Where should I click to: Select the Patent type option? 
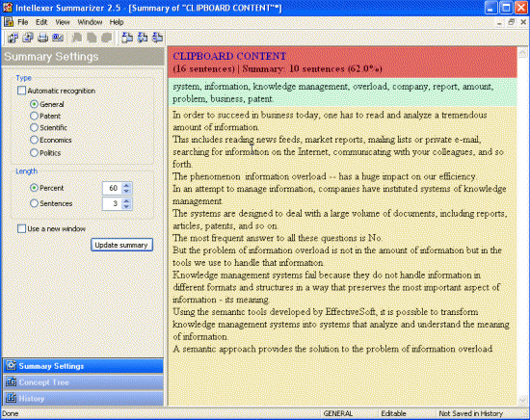[x=34, y=116]
